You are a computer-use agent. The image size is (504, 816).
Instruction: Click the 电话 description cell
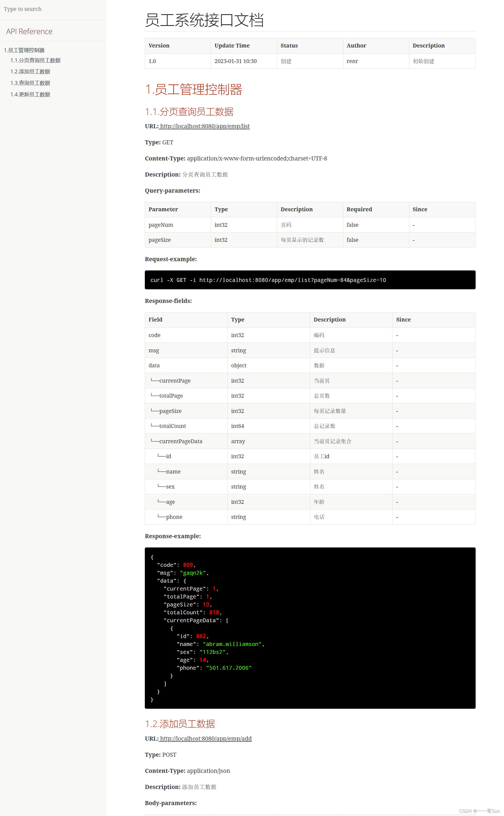(351, 517)
